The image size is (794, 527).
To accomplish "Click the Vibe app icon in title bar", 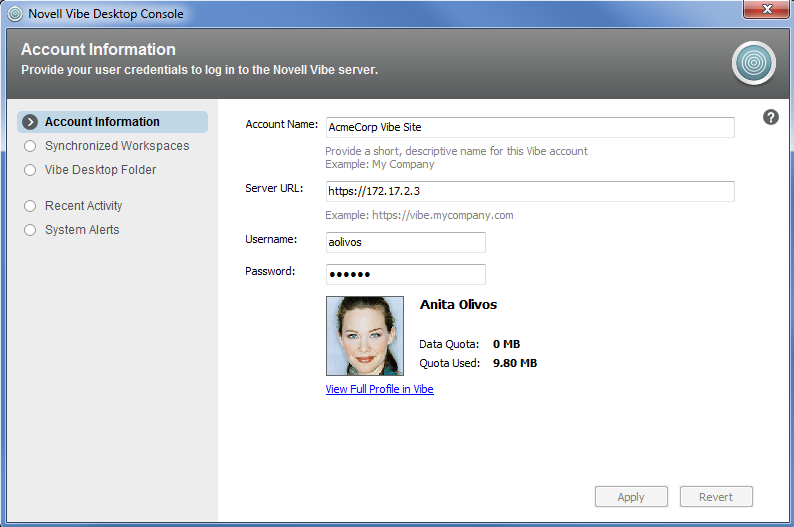I will point(14,14).
